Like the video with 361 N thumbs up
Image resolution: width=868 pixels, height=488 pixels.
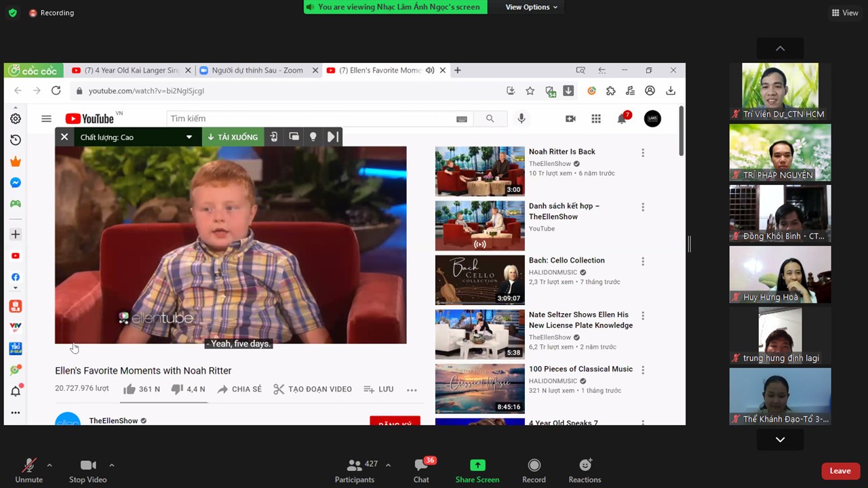141,389
